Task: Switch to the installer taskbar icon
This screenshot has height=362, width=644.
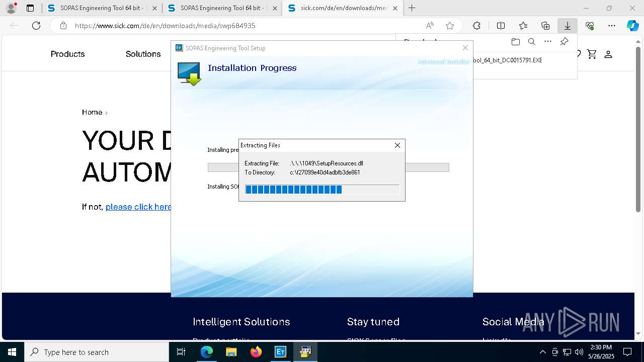Action: pos(305,352)
